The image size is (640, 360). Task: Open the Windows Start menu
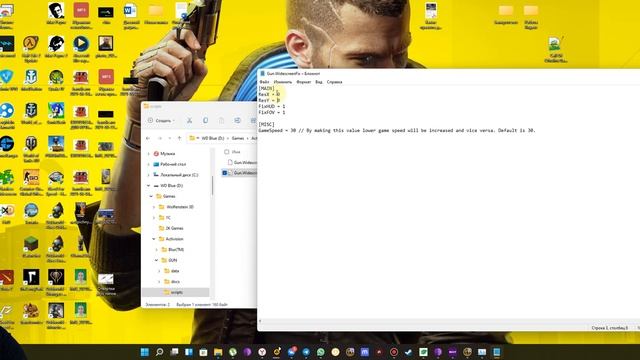(x=144, y=352)
